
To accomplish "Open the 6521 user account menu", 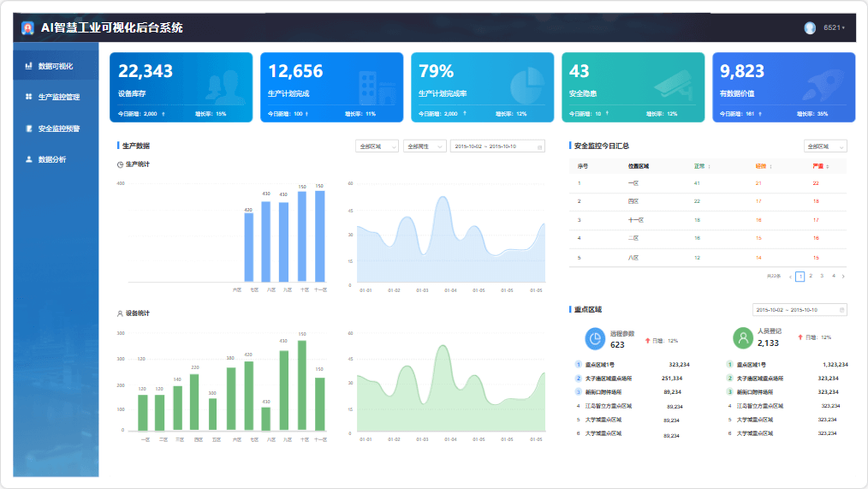I will (x=834, y=28).
